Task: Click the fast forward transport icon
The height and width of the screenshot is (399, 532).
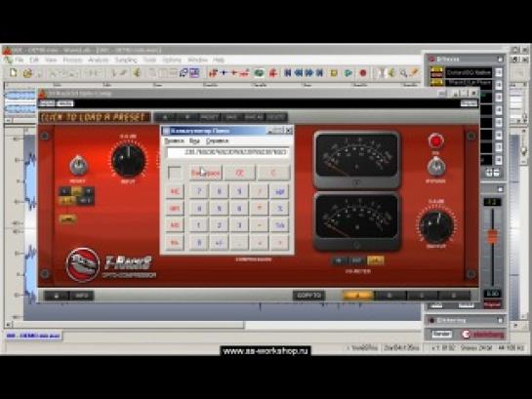Action: [x=309, y=72]
